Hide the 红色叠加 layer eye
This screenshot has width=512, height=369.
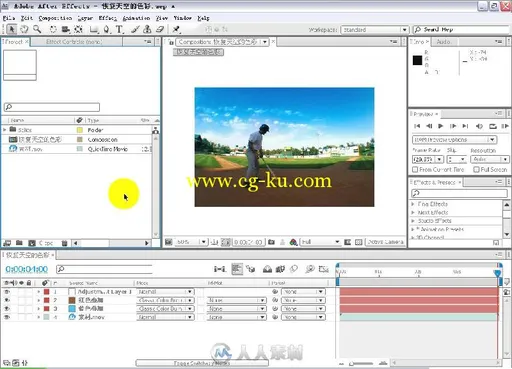click(6, 300)
